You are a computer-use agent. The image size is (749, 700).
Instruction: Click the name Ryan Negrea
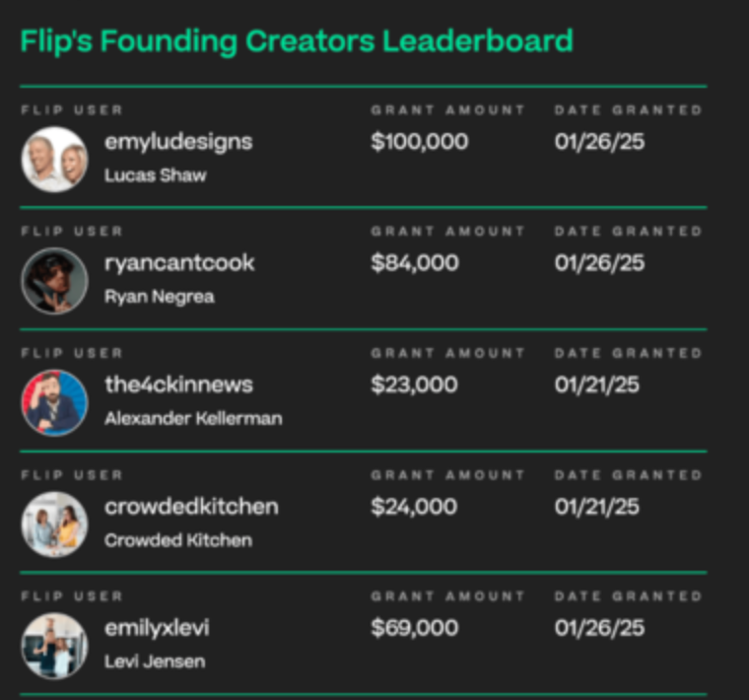159,297
